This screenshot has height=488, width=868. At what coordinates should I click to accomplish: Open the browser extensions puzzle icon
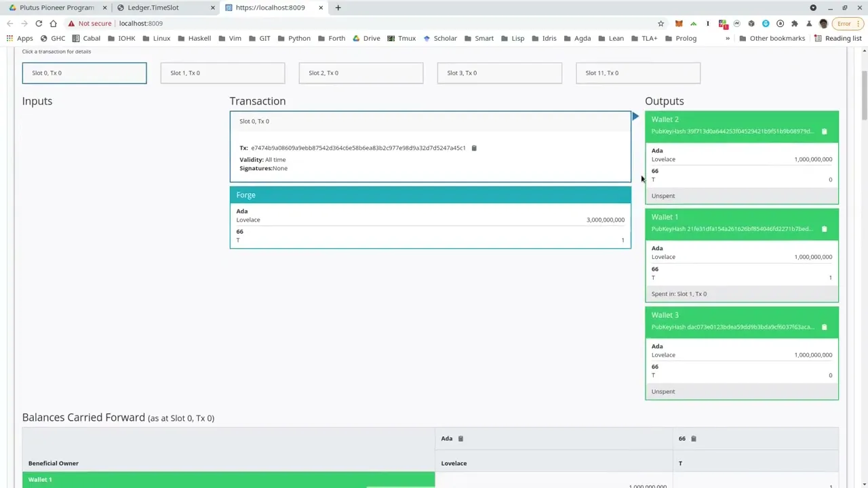[x=795, y=23]
